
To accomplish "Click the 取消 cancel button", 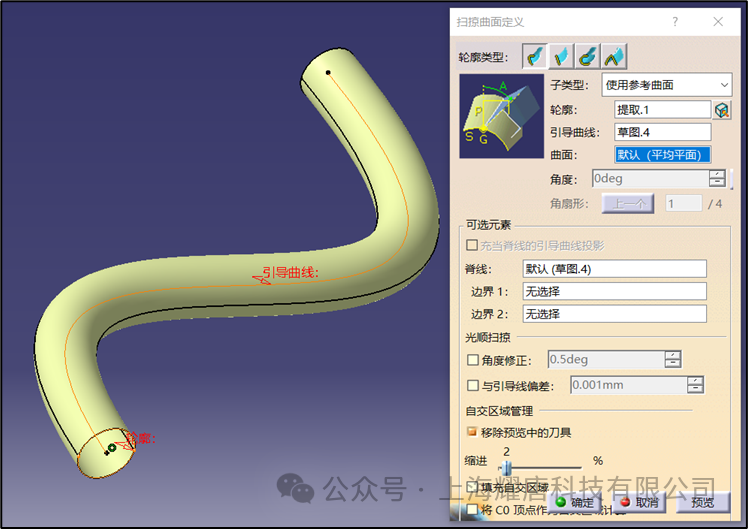I will pos(639,502).
